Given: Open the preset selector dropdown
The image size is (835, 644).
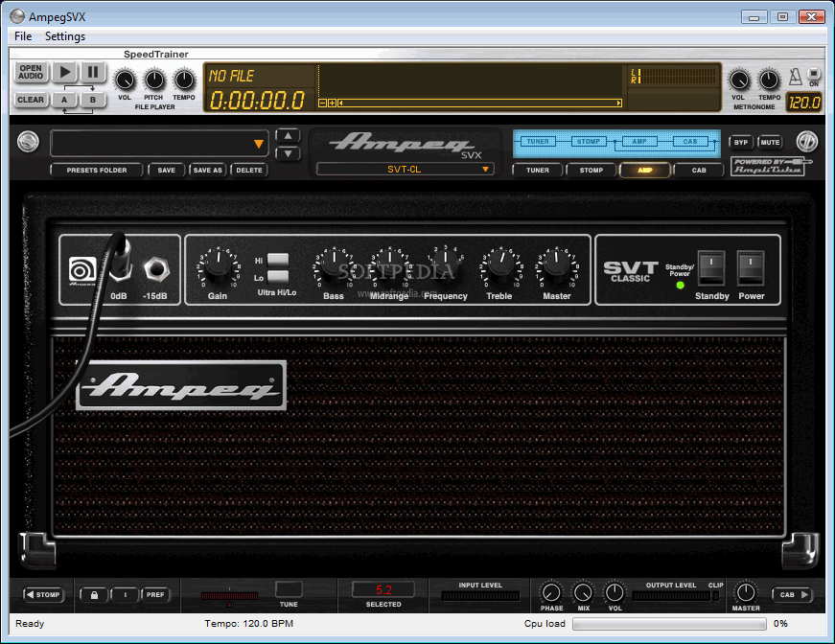Looking at the screenshot, I should [x=159, y=144].
